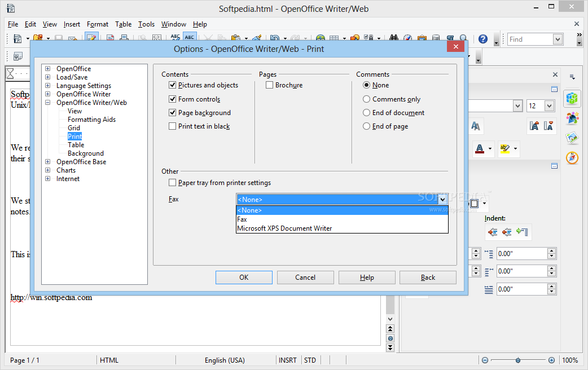Toggle the AutoSpellcheck ABC toolbar icon
The height and width of the screenshot is (370, 588).
click(190, 37)
